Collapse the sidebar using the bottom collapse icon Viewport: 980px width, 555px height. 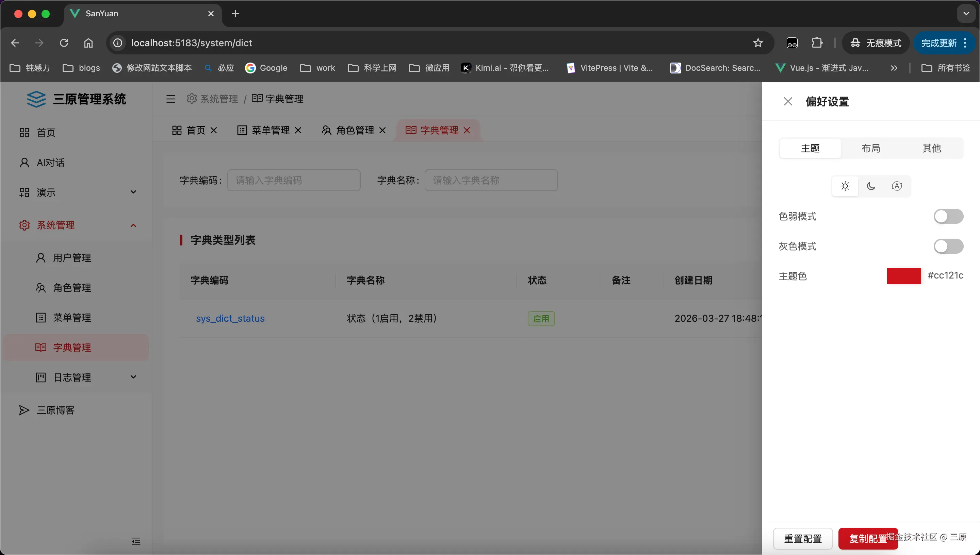[x=136, y=541]
